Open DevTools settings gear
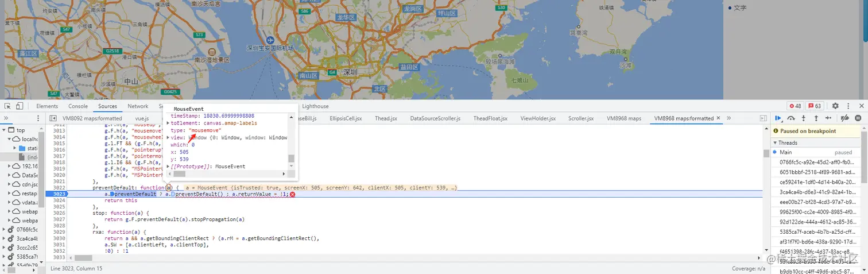The height and width of the screenshot is (274, 868). point(835,106)
